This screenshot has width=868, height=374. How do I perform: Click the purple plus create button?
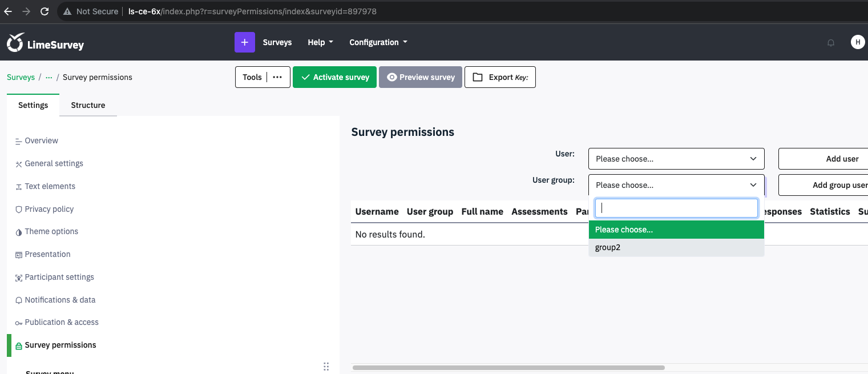pos(244,42)
